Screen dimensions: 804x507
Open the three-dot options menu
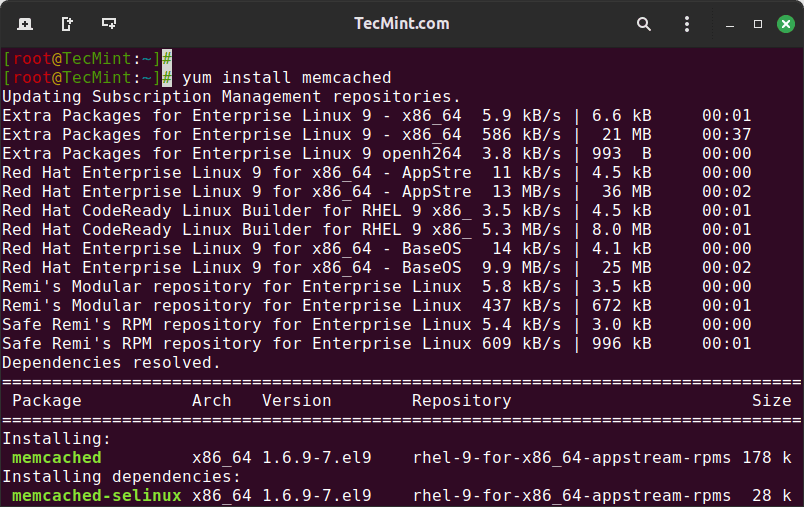pyautogui.click(x=687, y=24)
